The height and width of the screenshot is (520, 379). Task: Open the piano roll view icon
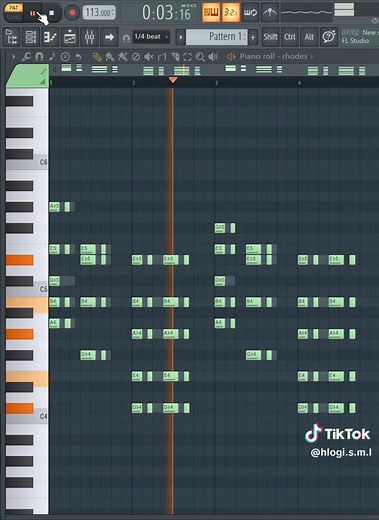50,37
